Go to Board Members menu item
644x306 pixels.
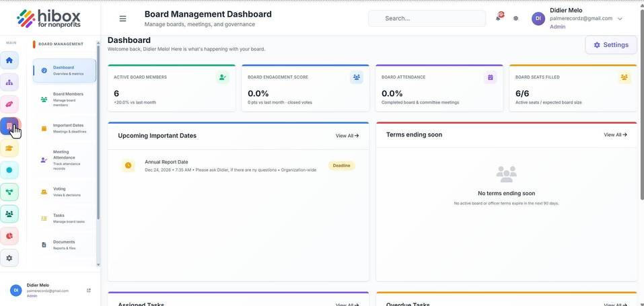point(64,100)
